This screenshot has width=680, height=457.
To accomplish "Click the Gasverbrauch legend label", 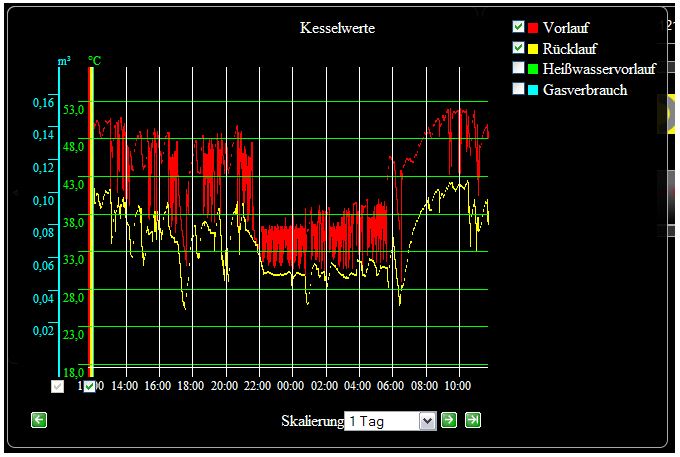I will point(584,90).
